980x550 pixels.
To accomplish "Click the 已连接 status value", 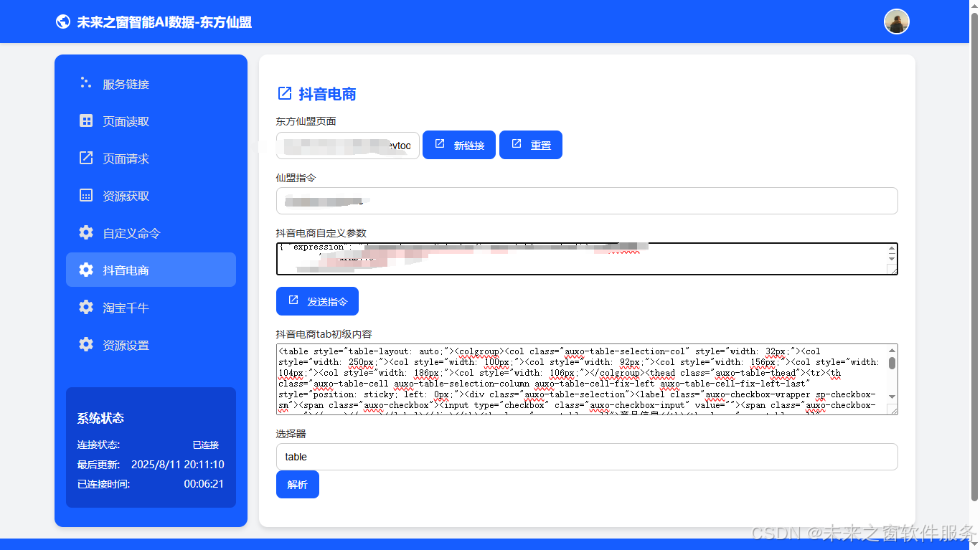I will (206, 445).
